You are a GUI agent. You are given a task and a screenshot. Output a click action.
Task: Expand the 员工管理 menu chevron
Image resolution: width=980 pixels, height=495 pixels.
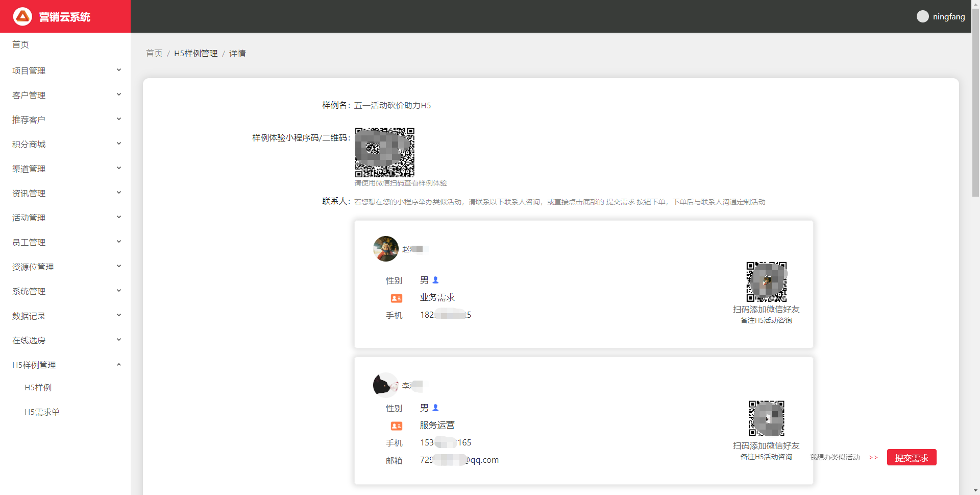(x=119, y=242)
